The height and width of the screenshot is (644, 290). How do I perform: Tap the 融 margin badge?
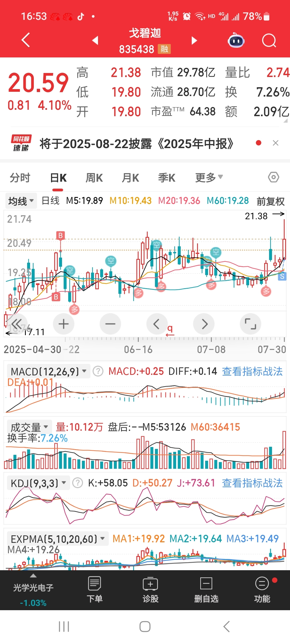(x=164, y=49)
